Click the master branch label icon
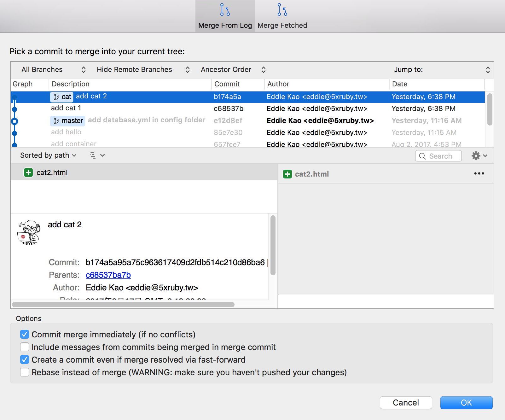Screen dimensions: 505x420 coord(56,121)
